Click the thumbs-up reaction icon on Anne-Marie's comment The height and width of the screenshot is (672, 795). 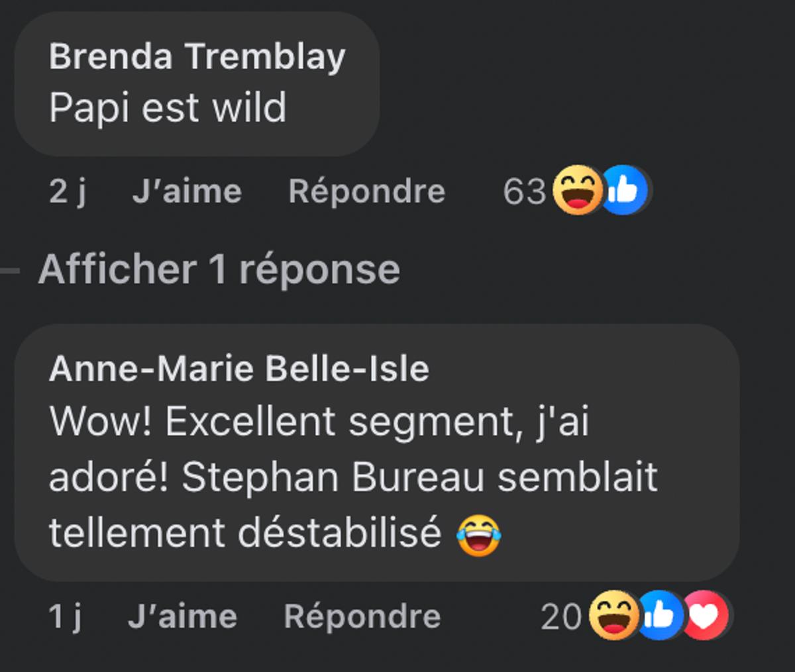660,616
